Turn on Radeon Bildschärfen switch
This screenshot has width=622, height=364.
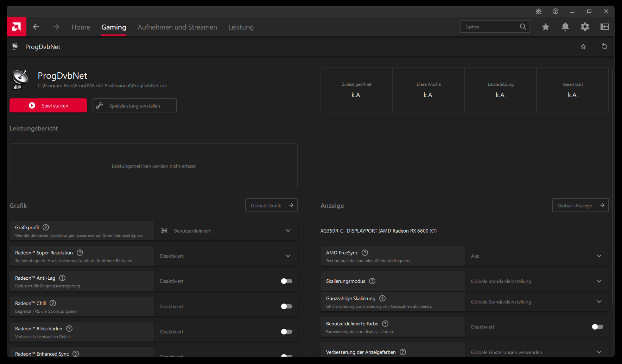click(x=287, y=332)
